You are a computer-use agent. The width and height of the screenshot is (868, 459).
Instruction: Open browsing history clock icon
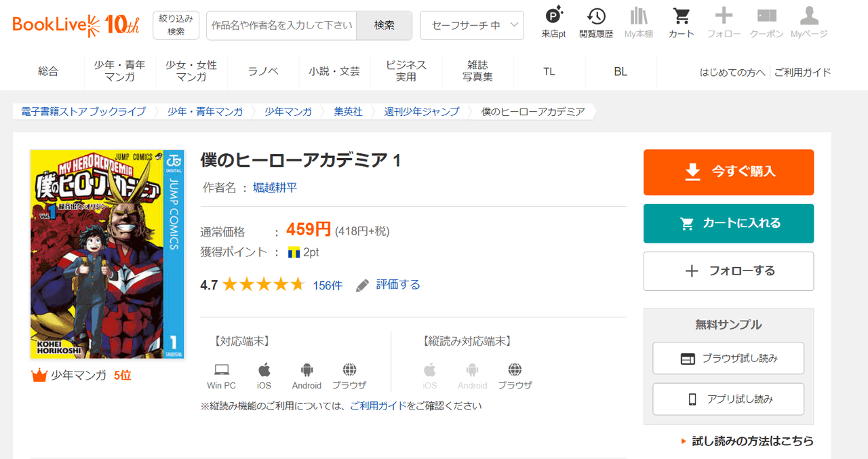click(x=596, y=17)
